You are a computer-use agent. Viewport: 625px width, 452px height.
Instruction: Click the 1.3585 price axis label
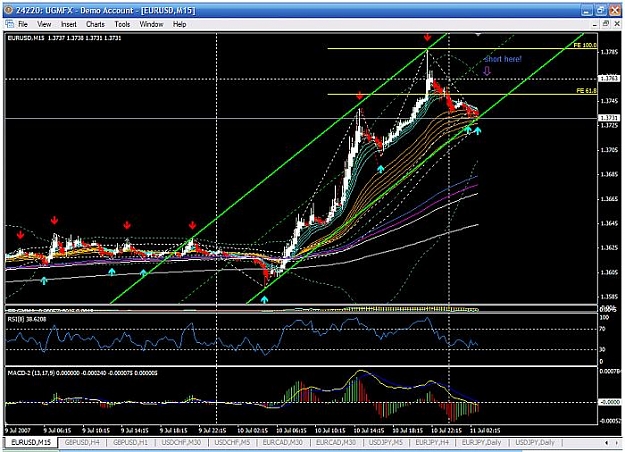point(609,297)
